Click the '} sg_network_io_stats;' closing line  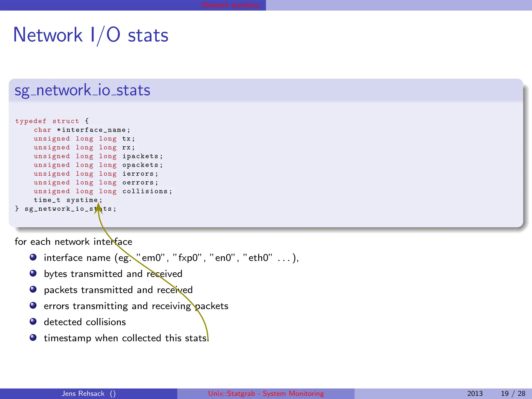[65, 209]
